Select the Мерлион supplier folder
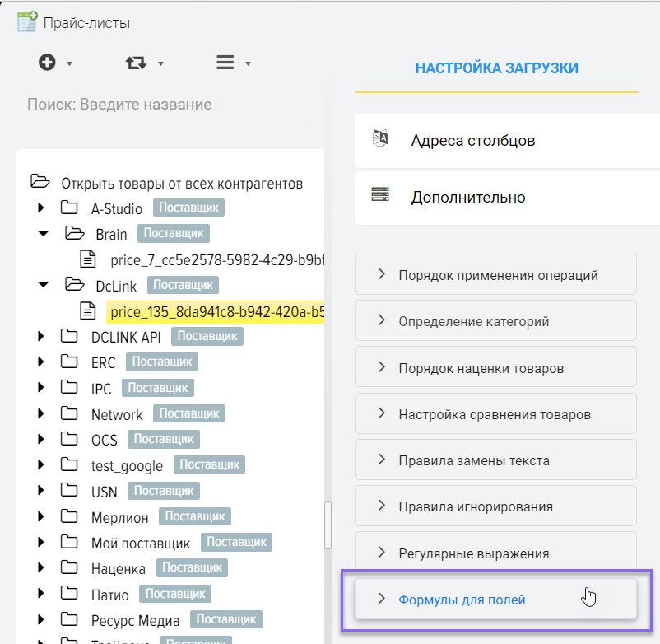This screenshot has height=644, width=660. (120, 518)
